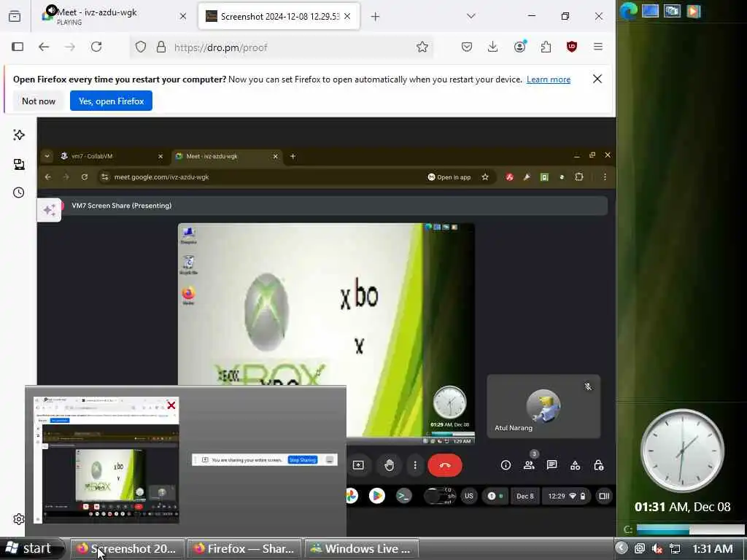Open synced tabs sidebar icon

18,164
